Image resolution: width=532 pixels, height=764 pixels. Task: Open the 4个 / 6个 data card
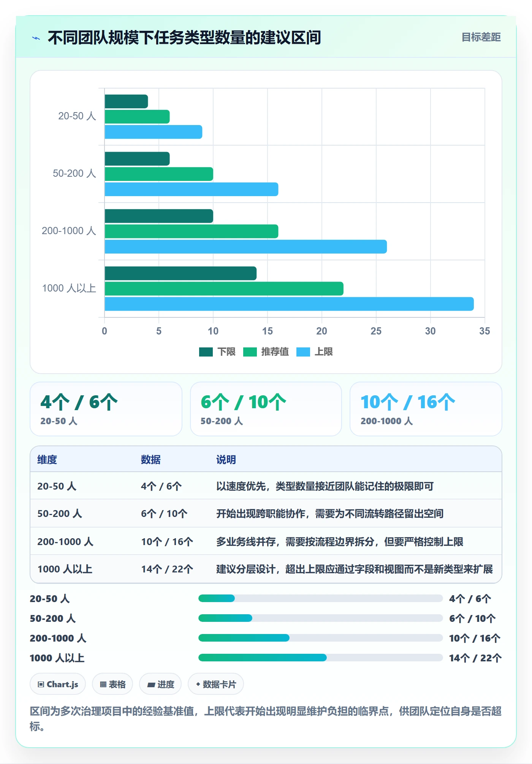pyautogui.click(x=106, y=409)
